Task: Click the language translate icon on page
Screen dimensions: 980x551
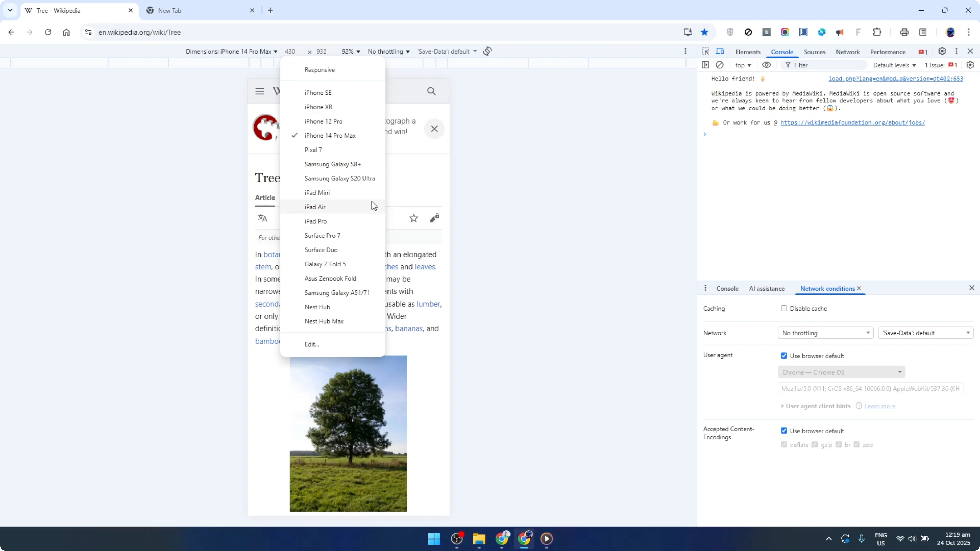Action: point(263,218)
